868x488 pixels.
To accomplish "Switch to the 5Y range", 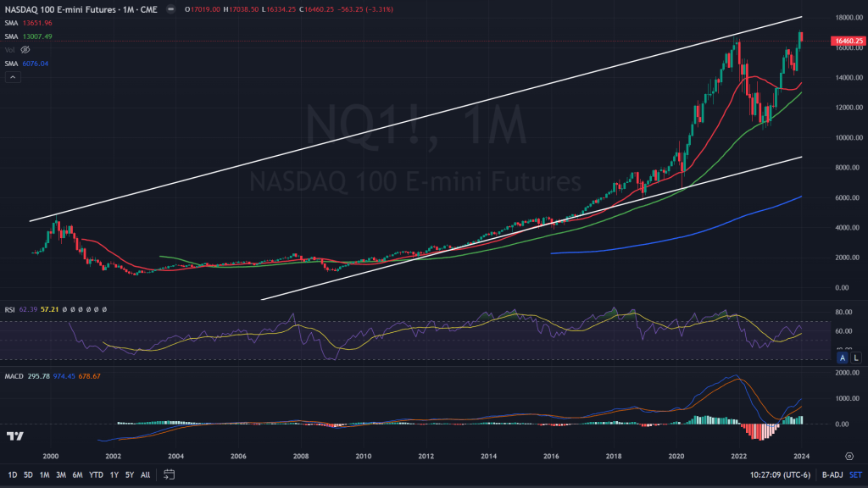I will click(130, 474).
